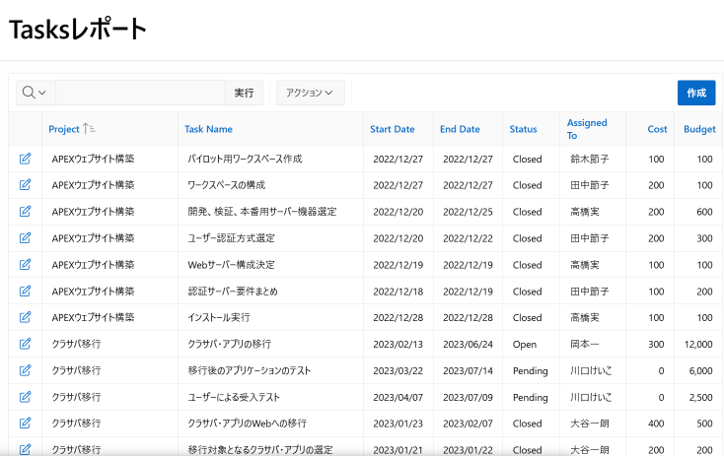Click the Tasksレポート page title

pos(78,29)
